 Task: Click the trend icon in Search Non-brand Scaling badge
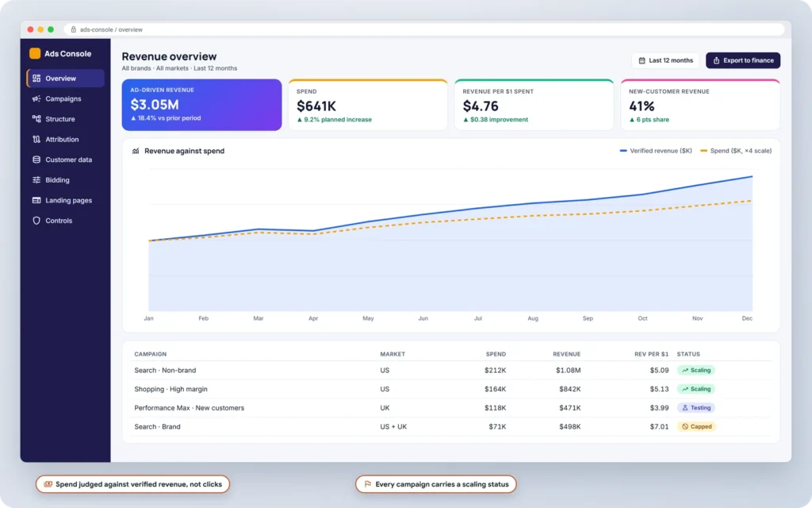coord(685,370)
